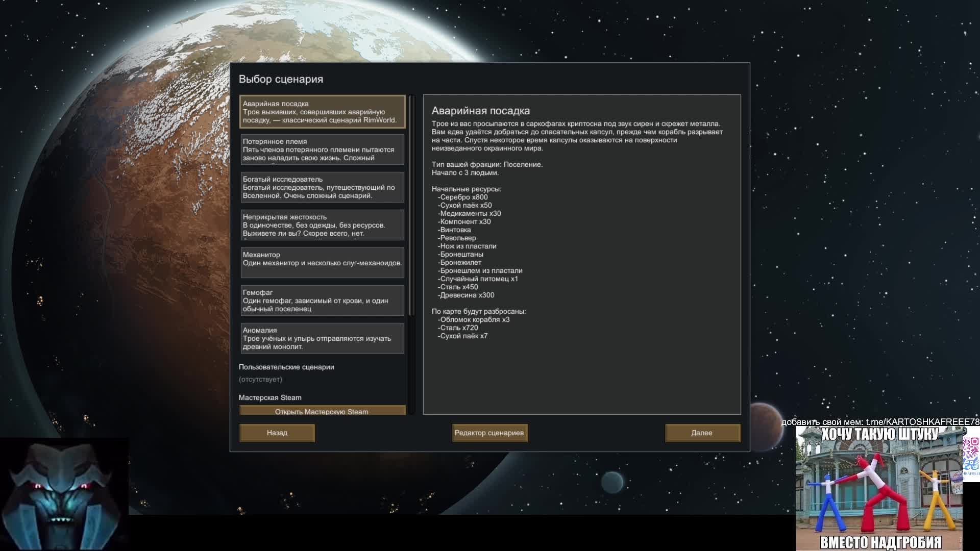Click the Аварийная посадка description title

coord(481,111)
